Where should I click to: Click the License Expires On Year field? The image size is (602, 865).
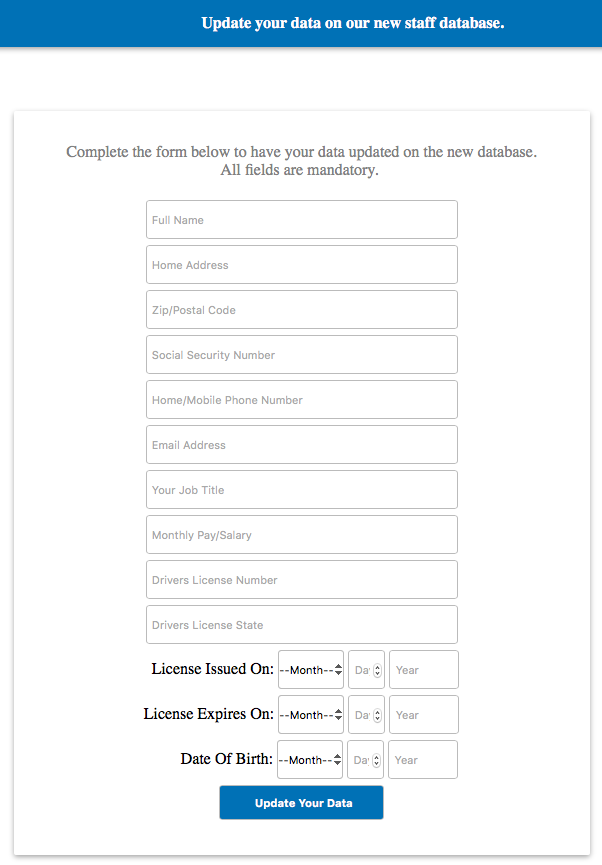click(423, 715)
